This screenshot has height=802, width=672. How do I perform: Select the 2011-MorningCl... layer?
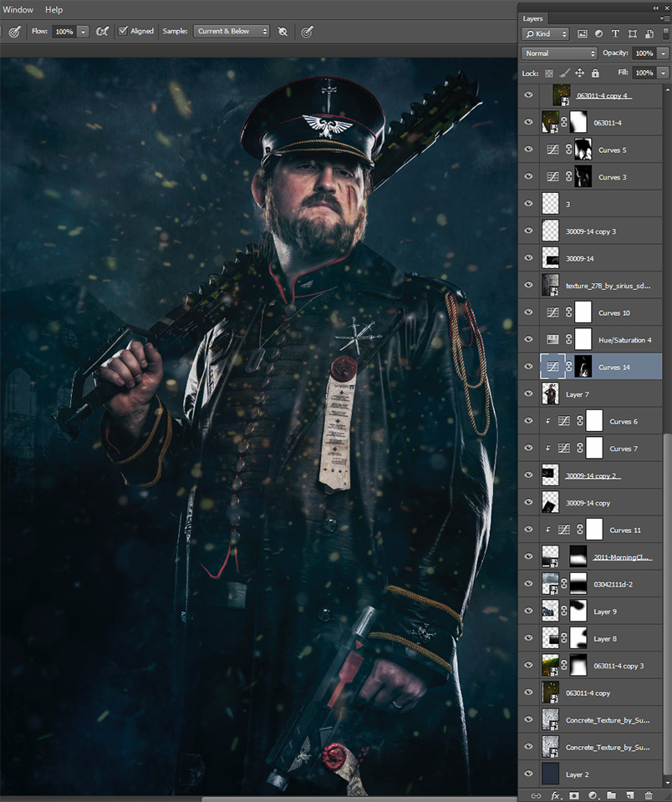pos(600,556)
